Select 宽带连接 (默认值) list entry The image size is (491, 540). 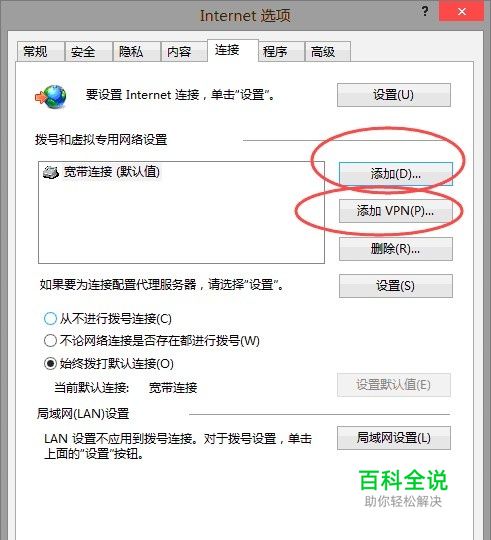102,172
